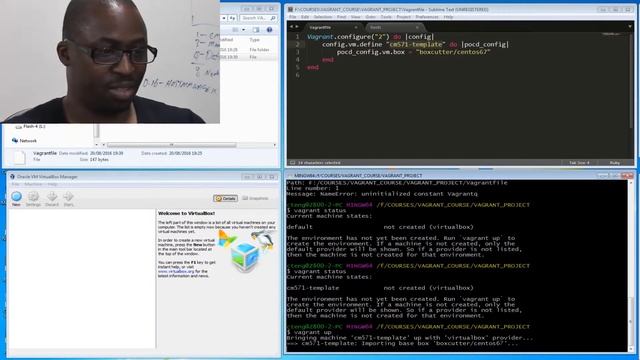Close the second Sublime Text tab
The width and height of the screenshot is (640, 360).
417,27
